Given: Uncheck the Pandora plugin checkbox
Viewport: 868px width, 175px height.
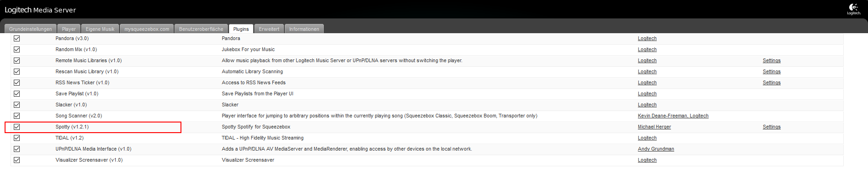Looking at the screenshot, I should (x=17, y=39).
